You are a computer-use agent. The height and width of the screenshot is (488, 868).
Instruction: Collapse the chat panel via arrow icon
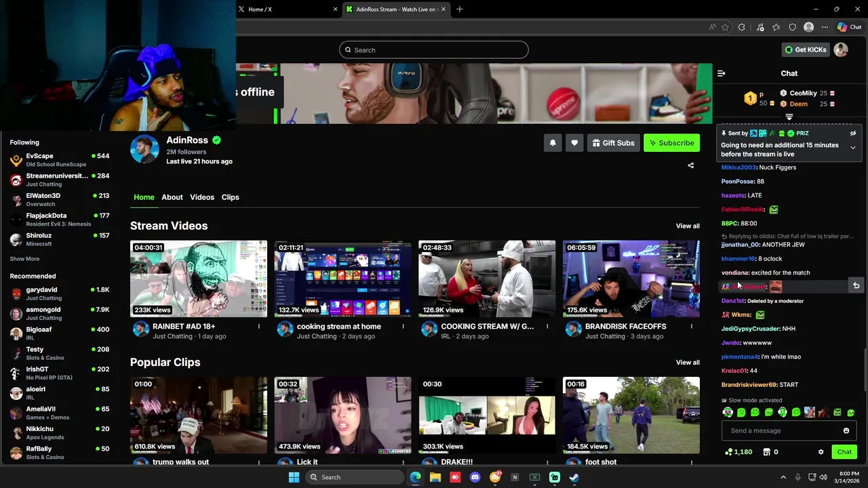click(722, 73)
